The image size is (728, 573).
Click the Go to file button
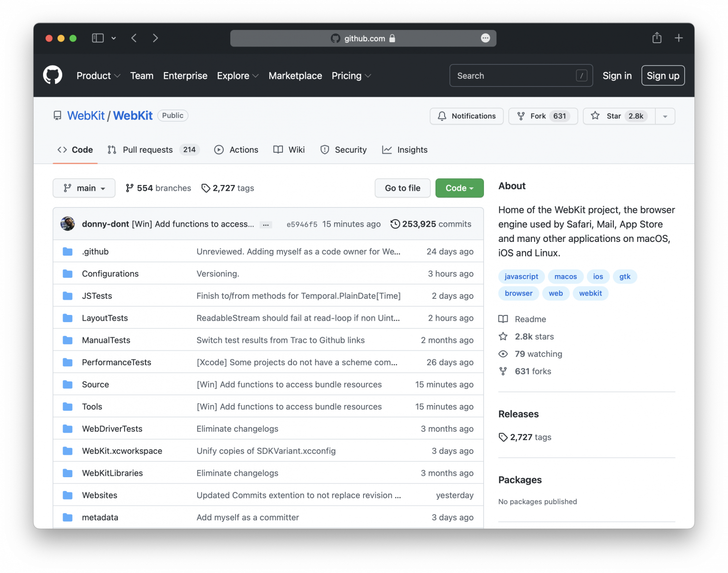[x=402, y=188]
